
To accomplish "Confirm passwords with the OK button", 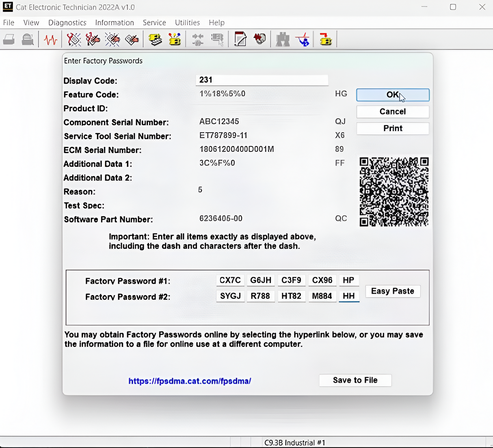I will [x=392, y=95].
